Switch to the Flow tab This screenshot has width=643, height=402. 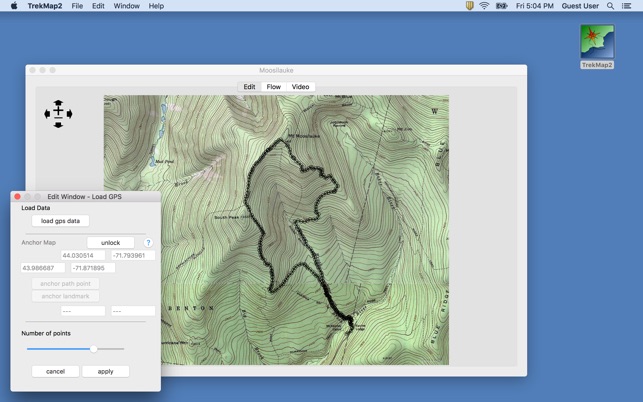tap(273, 87)
